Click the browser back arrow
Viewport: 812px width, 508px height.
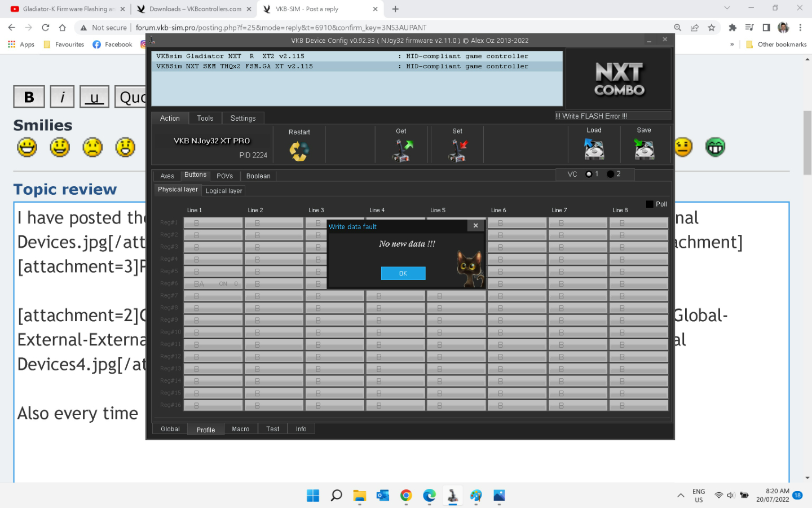pyautogui.click(x=12, y=27)
